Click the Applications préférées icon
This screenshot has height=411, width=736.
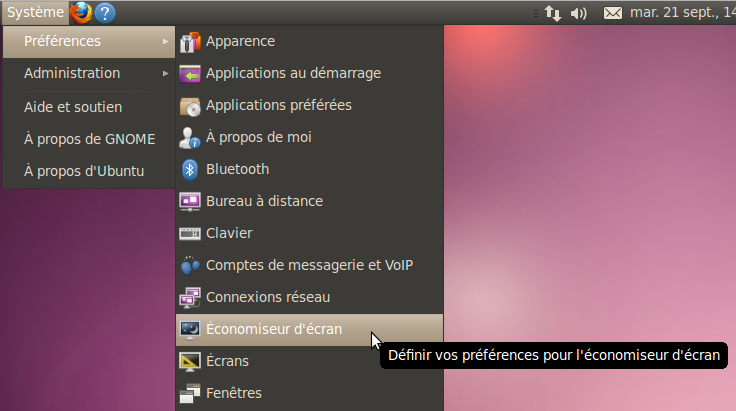[x=190, y=107]
